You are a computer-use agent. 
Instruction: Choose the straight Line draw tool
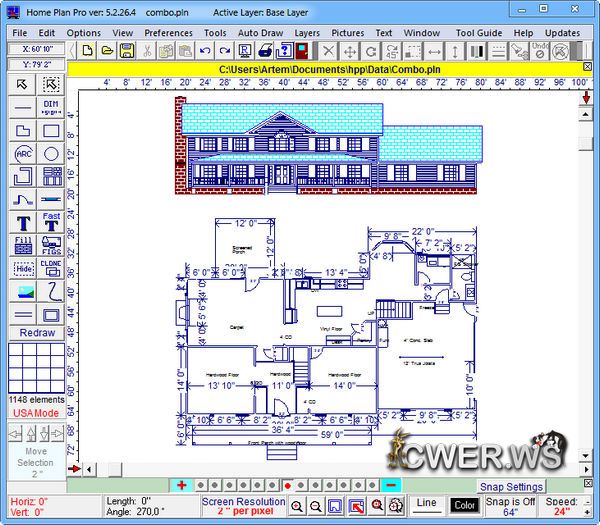tap(23, 108)
